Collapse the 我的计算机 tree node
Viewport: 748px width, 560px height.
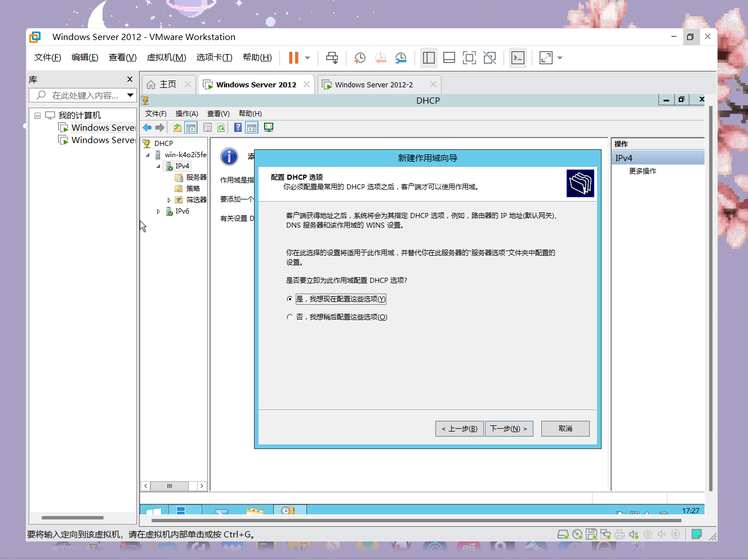click(37, 115)
